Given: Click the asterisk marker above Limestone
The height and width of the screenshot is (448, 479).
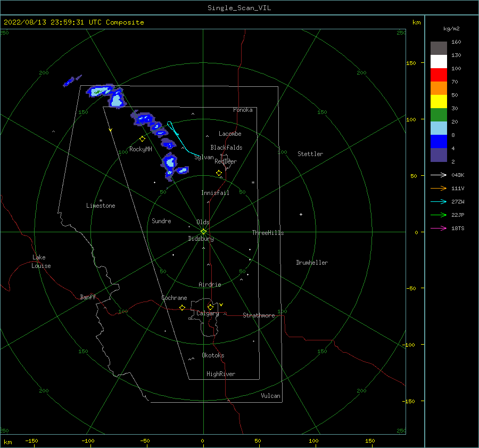Looking at the screenshot, I should pyautogui.click(x=101, y=201).
